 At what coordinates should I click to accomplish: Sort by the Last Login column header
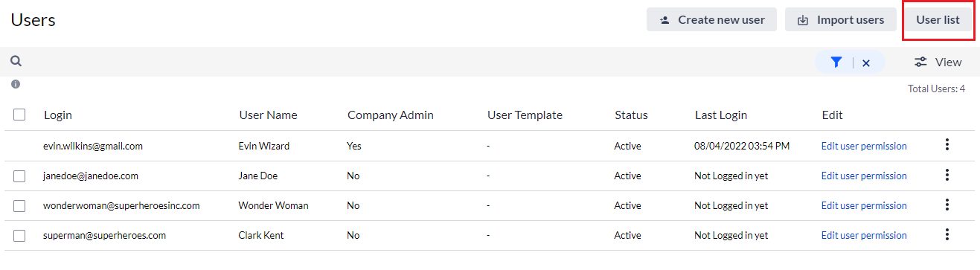point(720,115)
